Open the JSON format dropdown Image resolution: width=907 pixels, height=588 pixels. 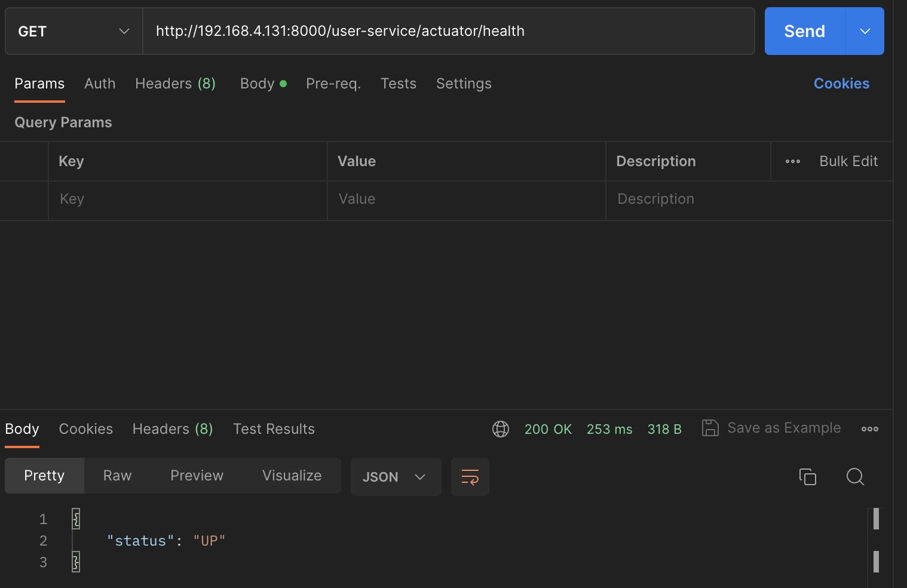[396, 477]
